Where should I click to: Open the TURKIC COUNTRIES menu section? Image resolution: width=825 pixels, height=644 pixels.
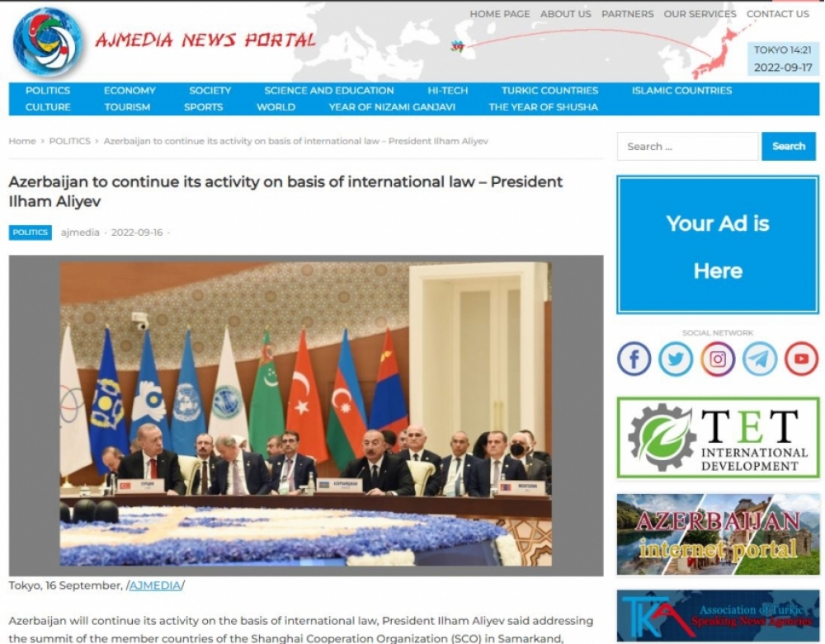point(549,91)
